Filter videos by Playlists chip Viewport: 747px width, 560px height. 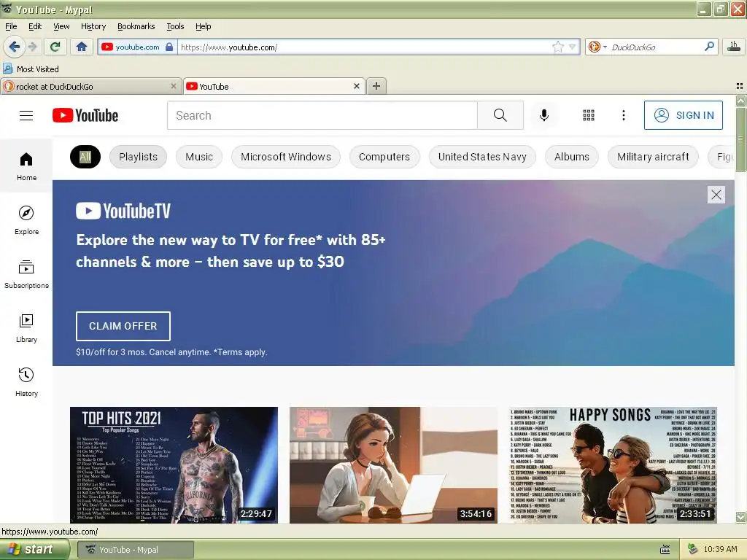tap(138, 157)
